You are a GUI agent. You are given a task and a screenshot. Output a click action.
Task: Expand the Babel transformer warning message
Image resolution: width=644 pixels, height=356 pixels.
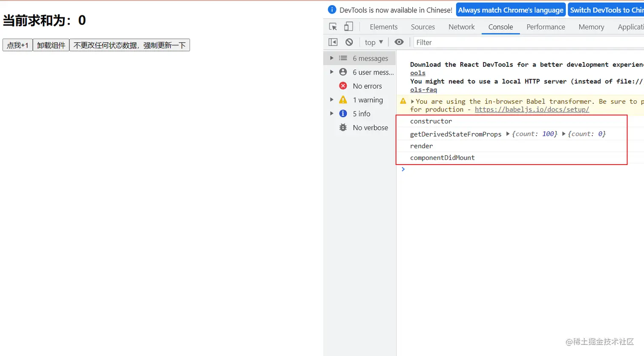pyautogui.click(x=412, y=102)
